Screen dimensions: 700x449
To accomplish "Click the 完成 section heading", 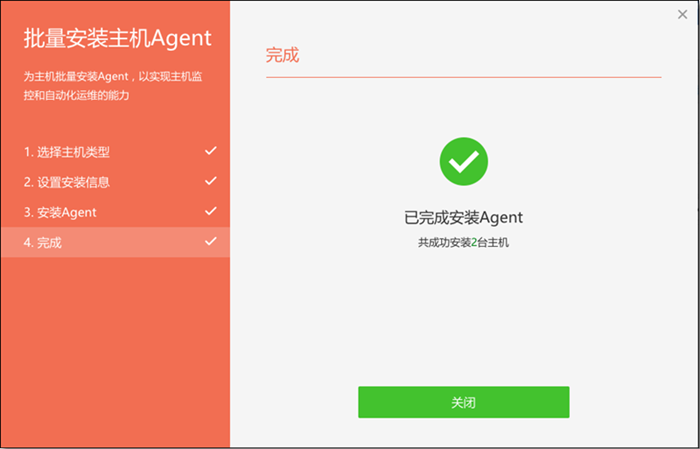I will (x=282, y=55).
